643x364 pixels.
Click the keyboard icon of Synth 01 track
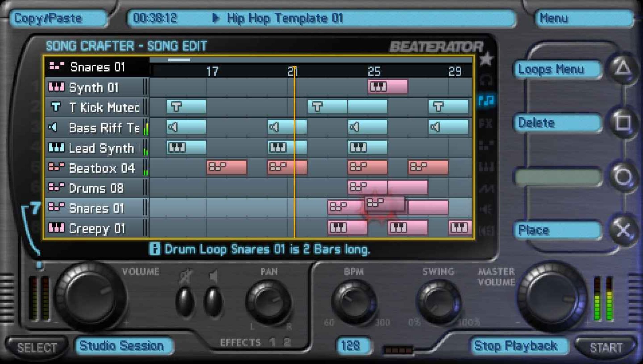point(56,87)
